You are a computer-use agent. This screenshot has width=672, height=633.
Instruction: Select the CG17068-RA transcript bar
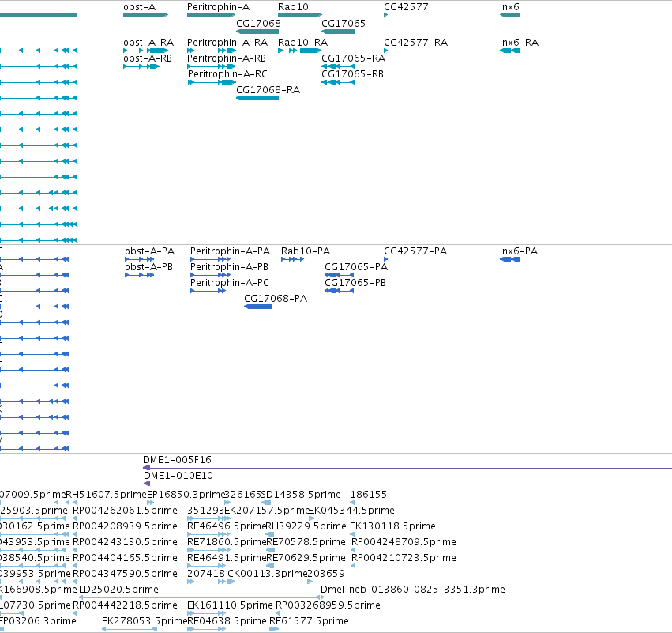[x=257, y=98]
